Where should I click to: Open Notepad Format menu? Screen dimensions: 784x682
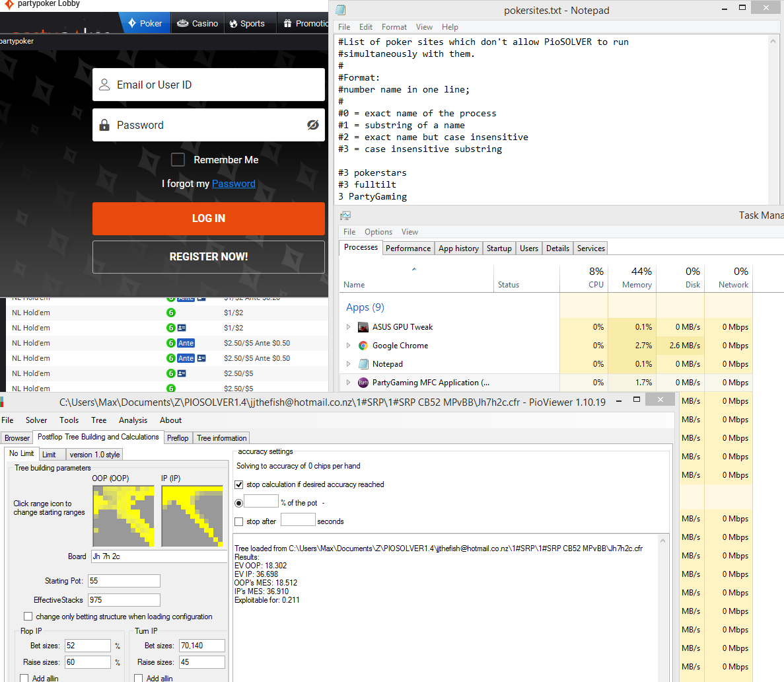pos(394,27)
